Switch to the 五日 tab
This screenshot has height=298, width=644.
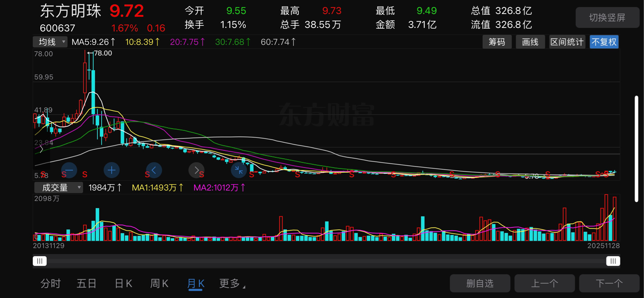86,284
